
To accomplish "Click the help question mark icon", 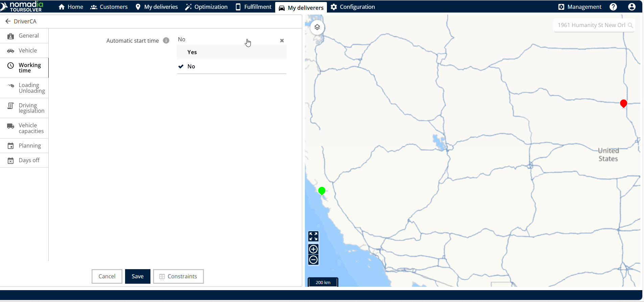I will pos(613,7).
